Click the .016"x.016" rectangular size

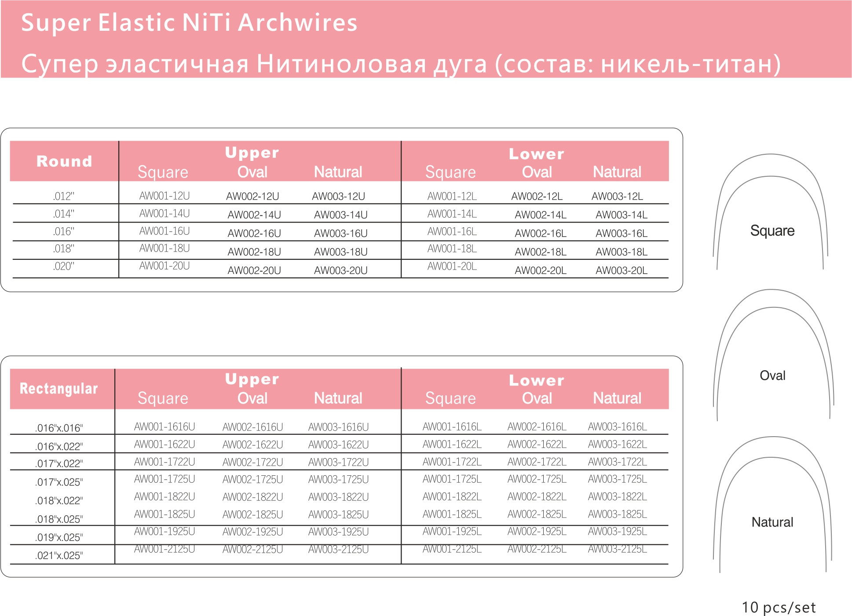coord(59,428)
